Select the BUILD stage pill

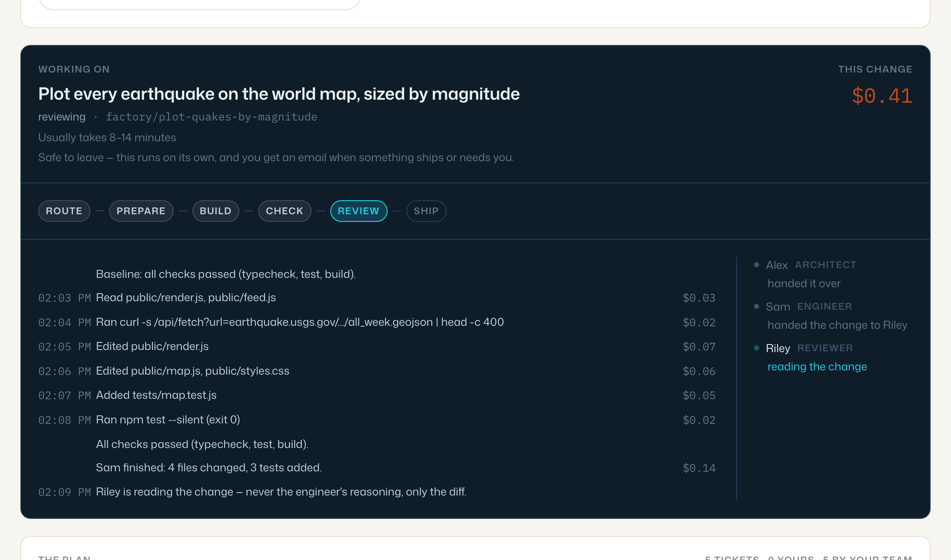[x=216, y=211]
